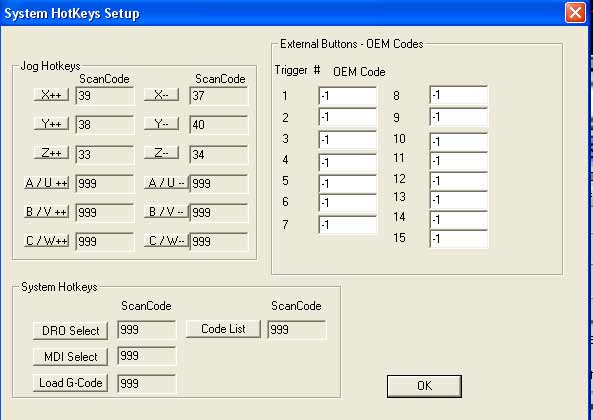Edit OEM Code field for trigger 8

coord(459,95)
